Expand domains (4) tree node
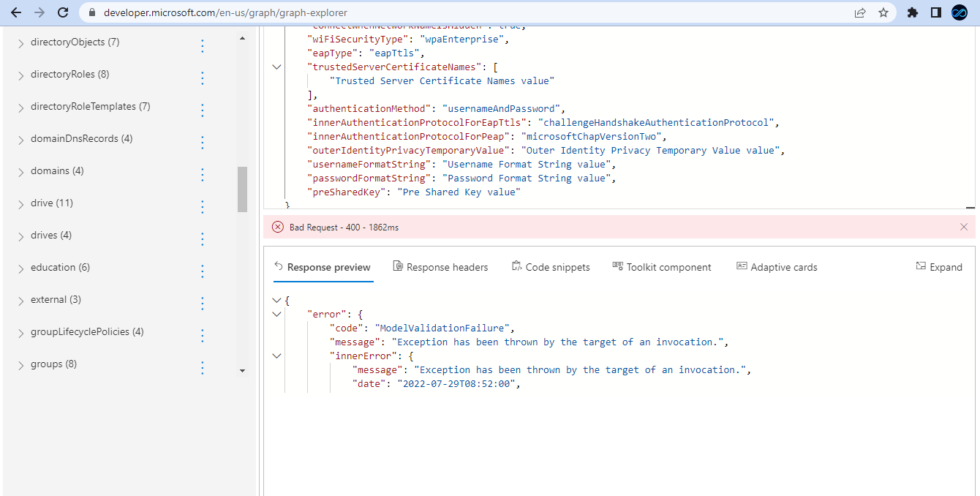Screen dimensions: 980x496 pos(20,172)
